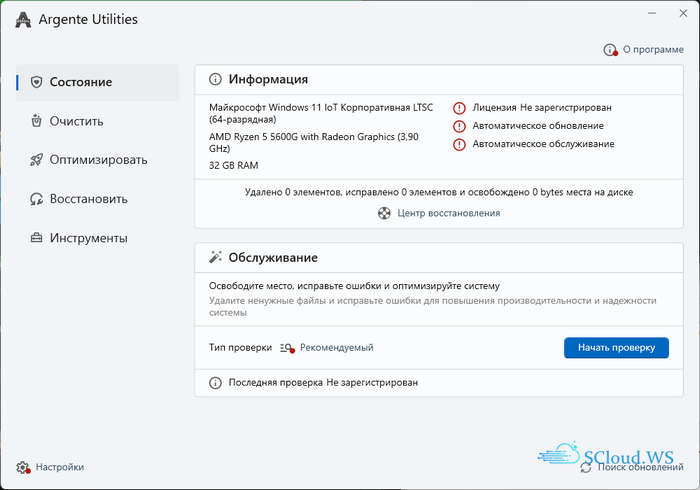
Task: Click the Автоматическое обновление status text
Action: coord(538,126)
